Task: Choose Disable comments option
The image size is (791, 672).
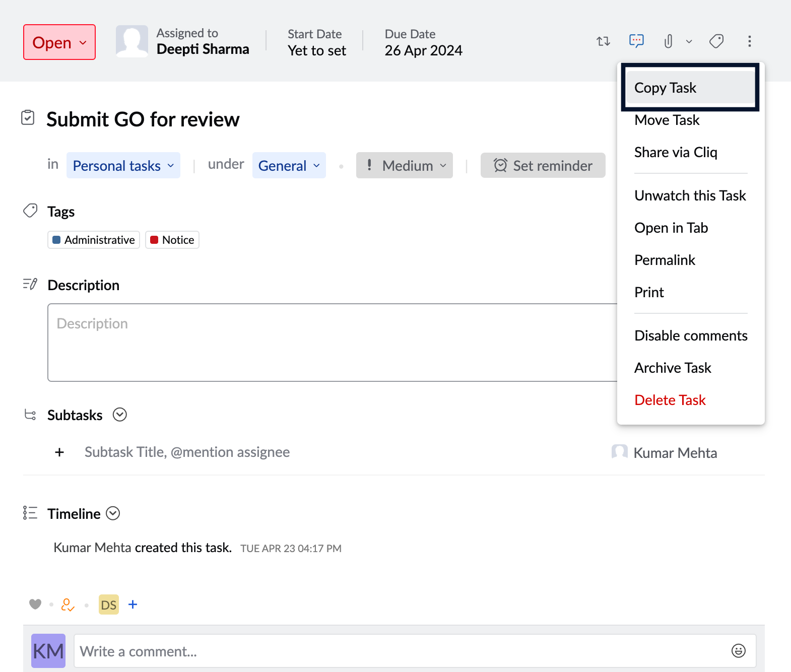Action: [690, 335]
